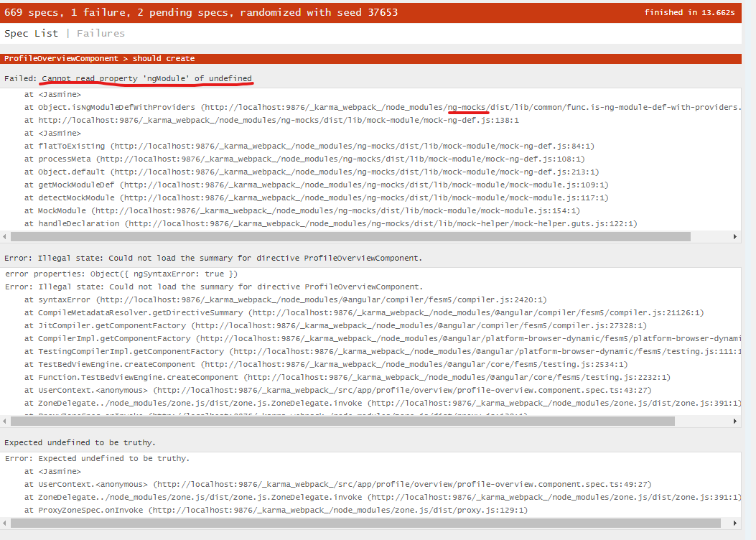Click the summary text with seed 37653
756x540 pixels.
point(201,12)
